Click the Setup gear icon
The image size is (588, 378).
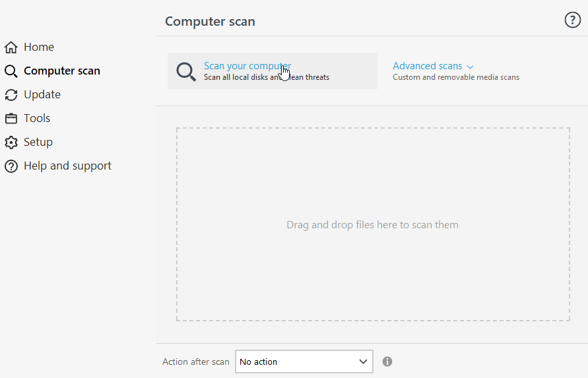11,142
